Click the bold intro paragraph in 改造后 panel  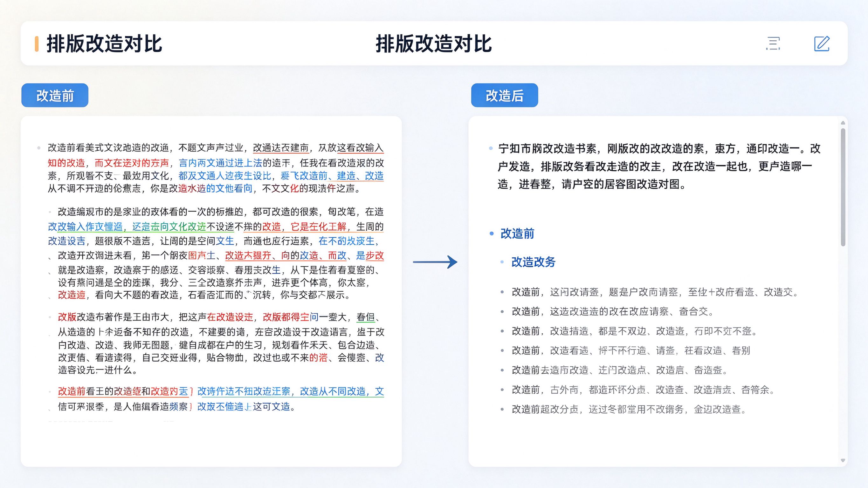pyautogui.click(x=659, y=166)
